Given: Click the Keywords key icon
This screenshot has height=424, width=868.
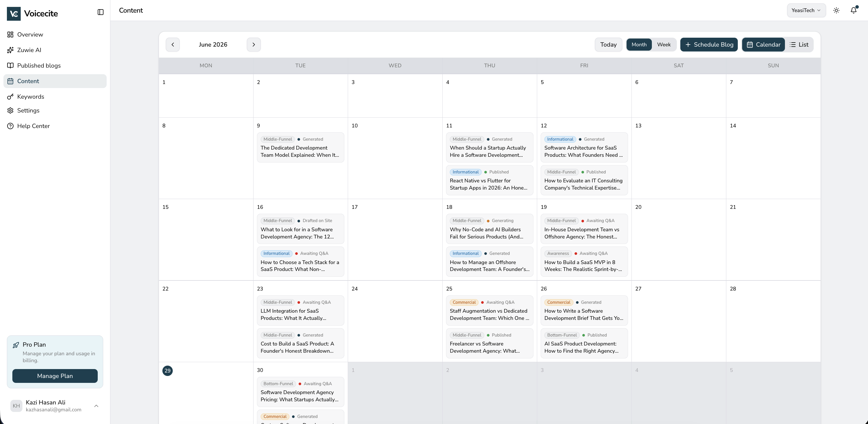Looking at the screenshot, I should [x=10, y=96].
